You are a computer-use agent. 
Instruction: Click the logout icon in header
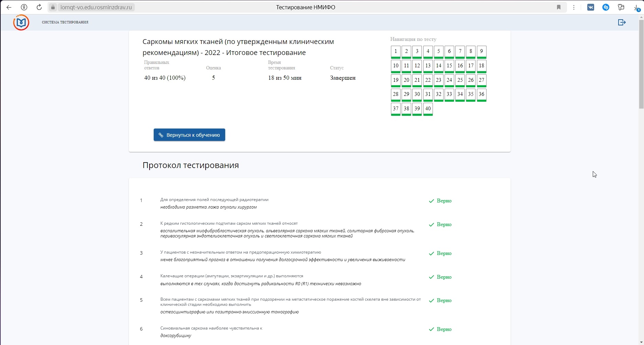622,22
